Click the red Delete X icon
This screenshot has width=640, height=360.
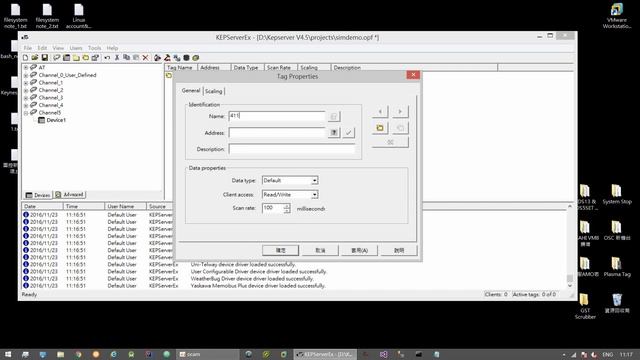[x=145, y=58]
